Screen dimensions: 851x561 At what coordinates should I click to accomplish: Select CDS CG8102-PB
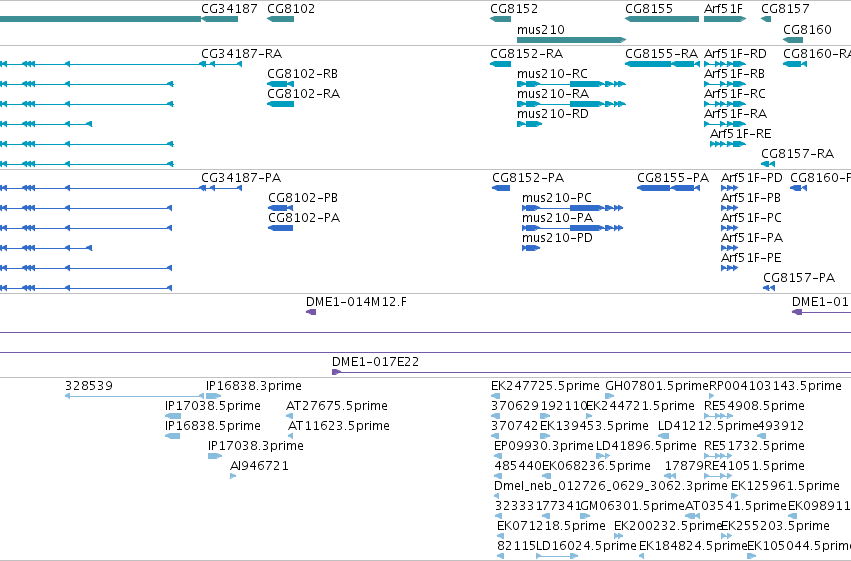303,198
